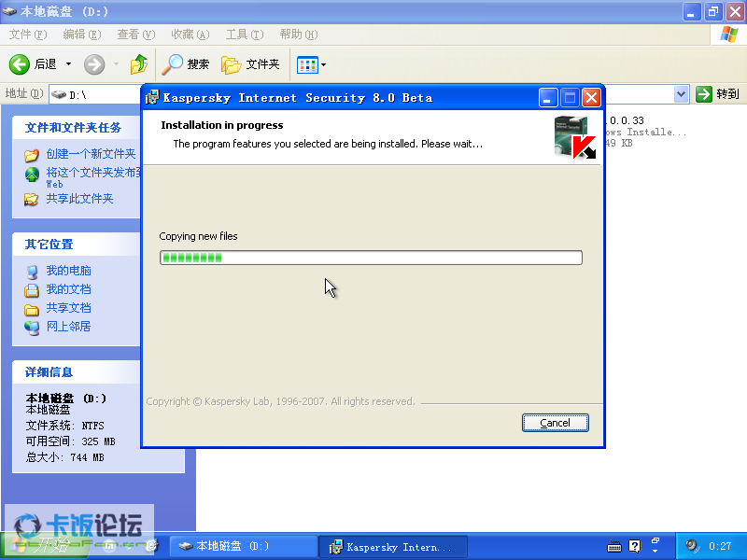Click the Forward arrow button in Explorer
747x560 pixels.
(94, 64)
